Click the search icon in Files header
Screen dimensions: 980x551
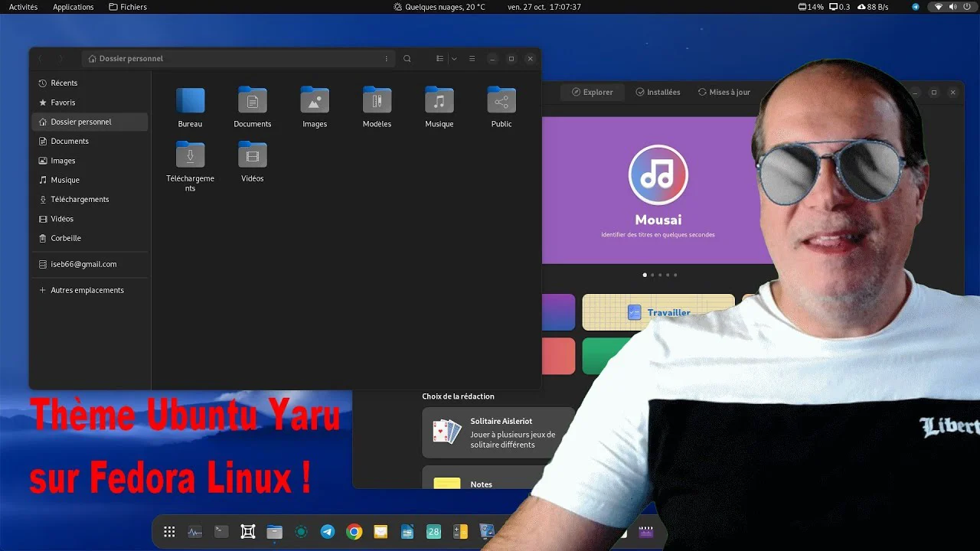coord(407,59)
